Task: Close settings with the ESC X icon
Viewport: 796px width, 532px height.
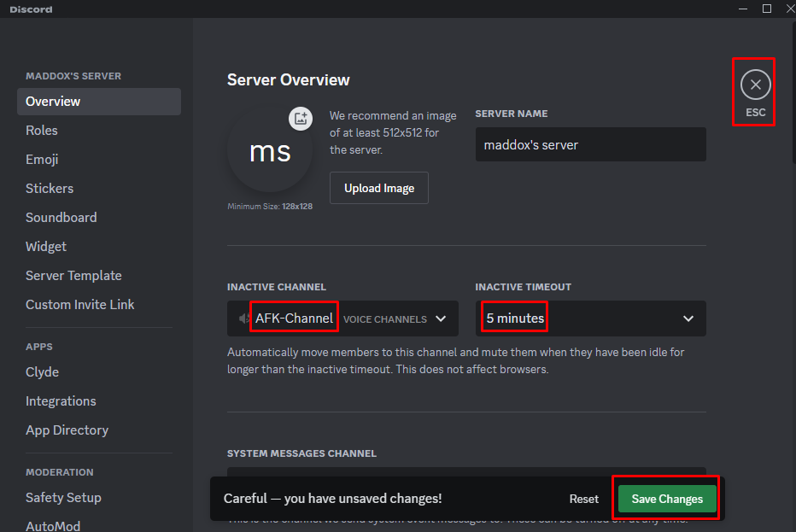Action: [755, 85]
